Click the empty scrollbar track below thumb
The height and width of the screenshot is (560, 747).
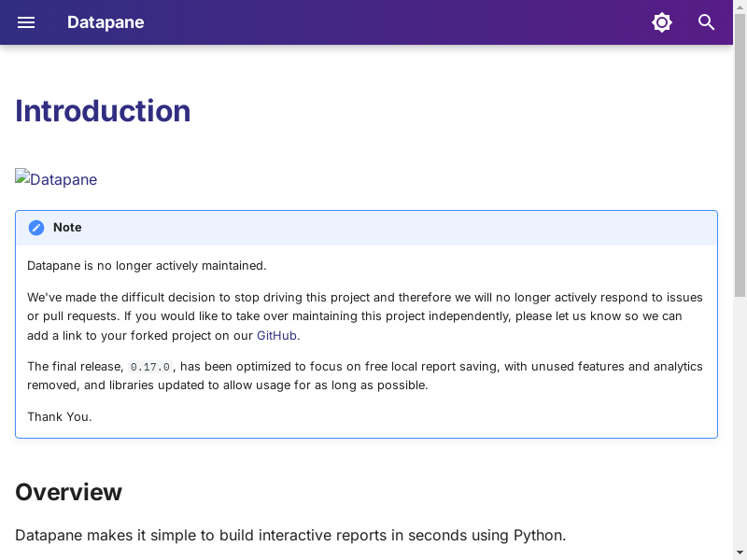[x=740, y=420]
